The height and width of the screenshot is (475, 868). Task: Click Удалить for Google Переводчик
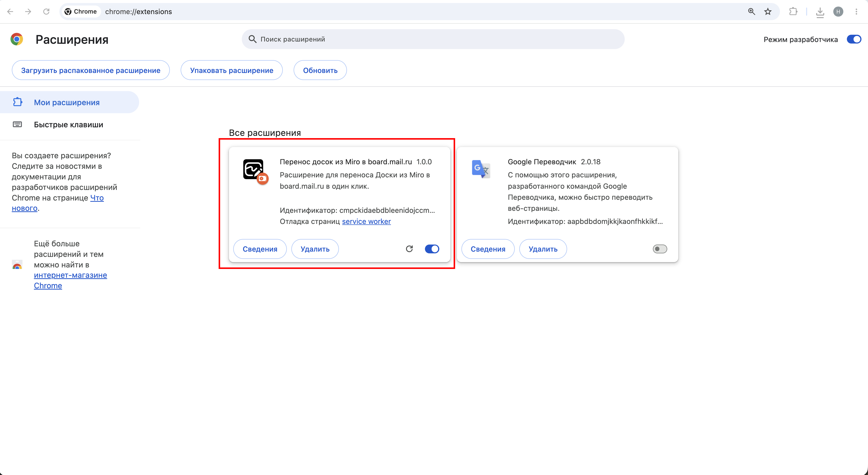point(543,249)
